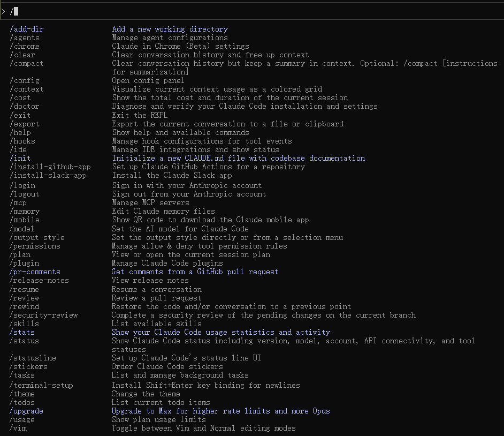Choose the /output-style command
Screen dimensions: 504x436
[37, 237]
